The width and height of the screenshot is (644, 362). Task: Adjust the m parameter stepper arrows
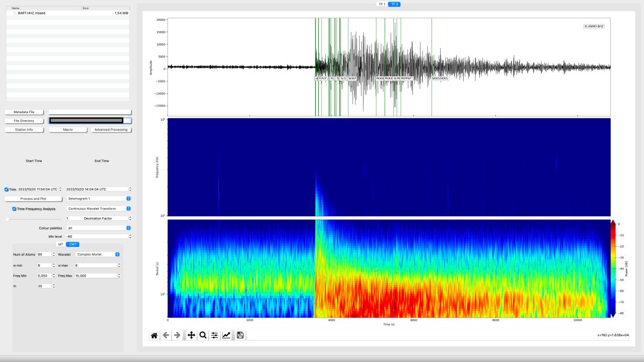tap(53, 286)
